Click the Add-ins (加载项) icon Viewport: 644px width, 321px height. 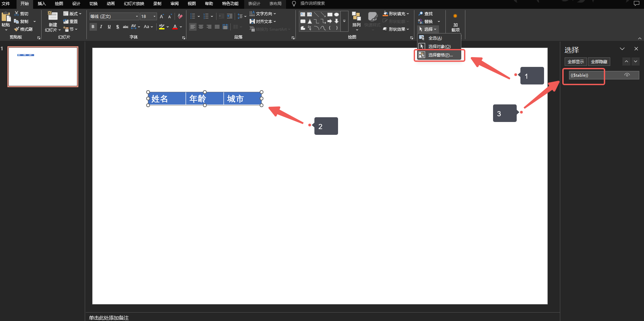coord(455,16)
